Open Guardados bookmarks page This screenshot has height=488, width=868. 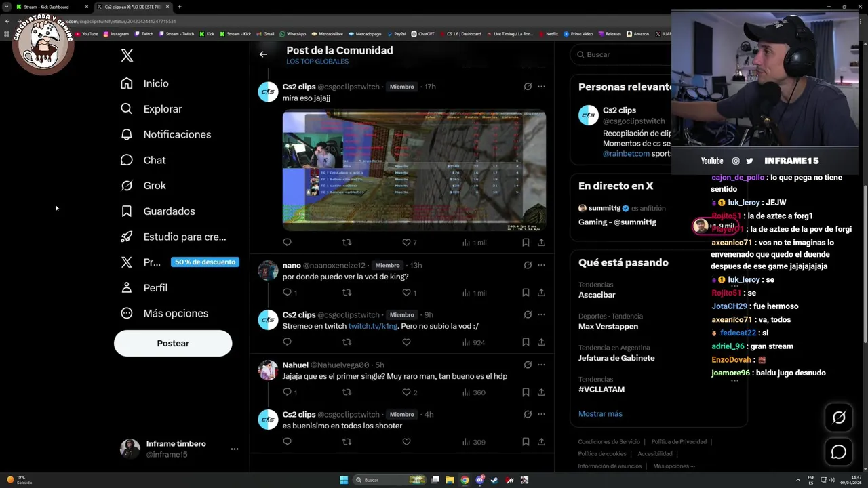(157, 211)
